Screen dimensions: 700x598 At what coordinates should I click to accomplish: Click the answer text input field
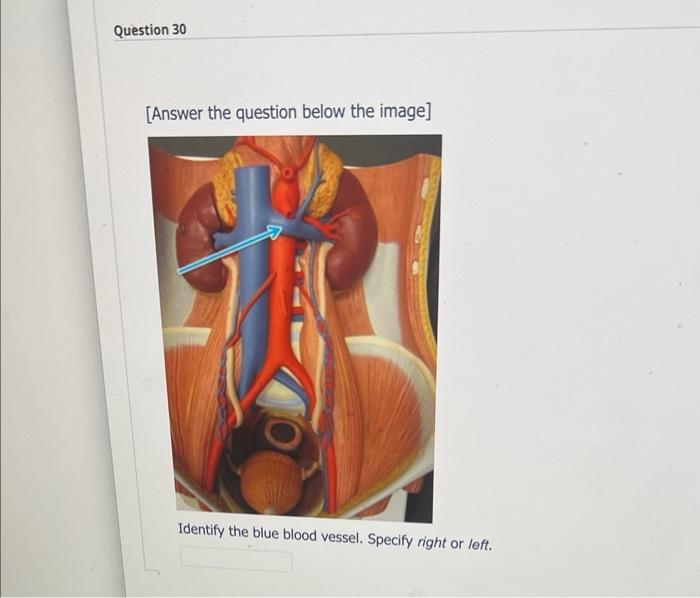pyautogui.click(x=236, y=561)
